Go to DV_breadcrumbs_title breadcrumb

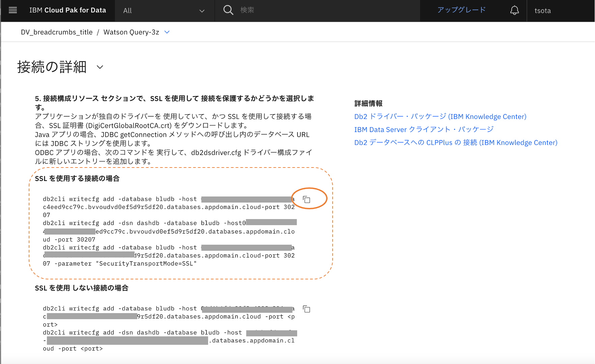coord(57,32)
